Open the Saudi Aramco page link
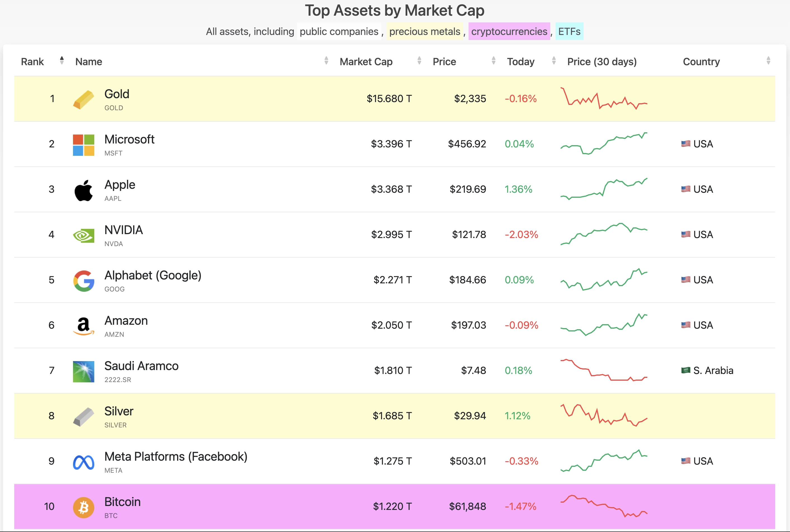This screenshot has height=532, width=790. pyautogui.click(x=141, y=366)
